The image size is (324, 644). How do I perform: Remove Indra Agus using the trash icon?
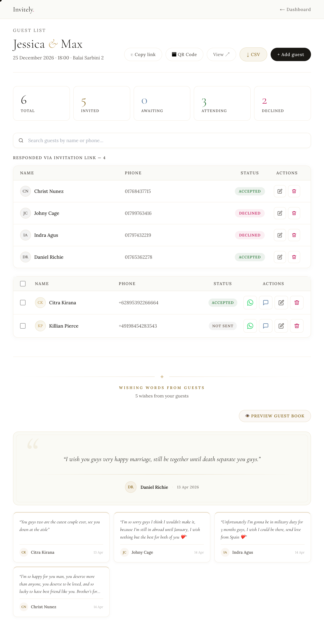(x=294, y=235)
